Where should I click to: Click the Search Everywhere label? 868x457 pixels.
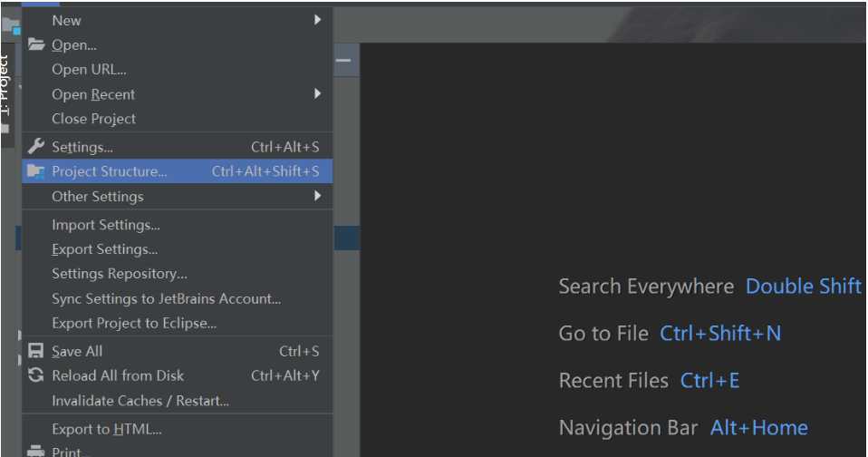646,287
